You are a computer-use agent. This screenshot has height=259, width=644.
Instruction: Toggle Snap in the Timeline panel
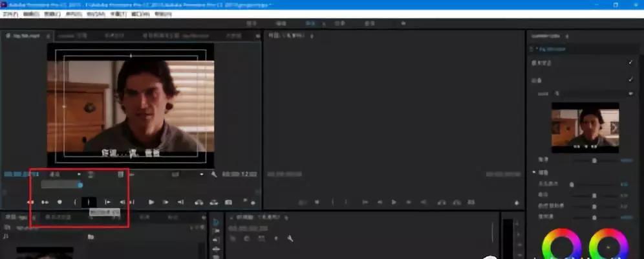(x=246, y=238)
